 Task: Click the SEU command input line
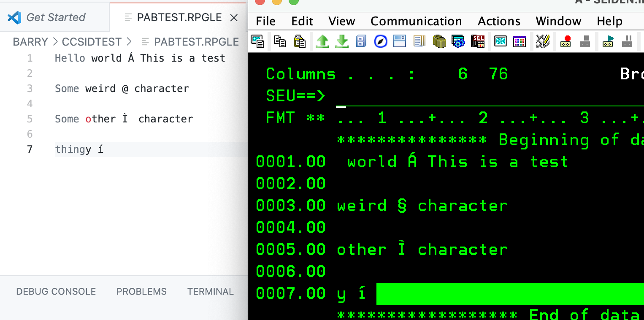[490, 97]
